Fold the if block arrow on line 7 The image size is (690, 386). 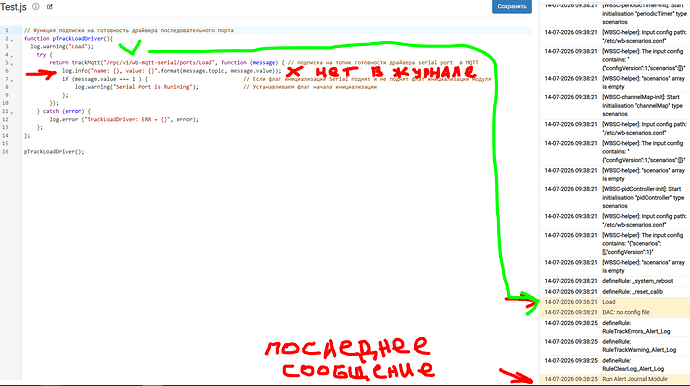point(12,80)
